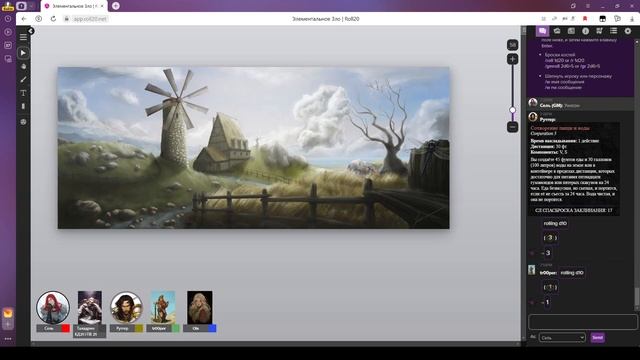Pick the Draw brush tool
The width and height of the screenshot is (640, 360).
point(23,80)
